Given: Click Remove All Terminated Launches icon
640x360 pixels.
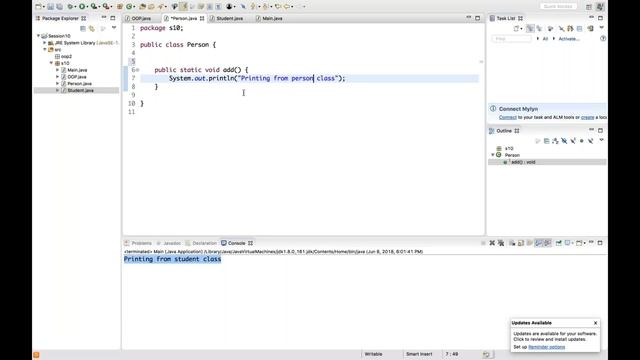Looking at the screenshot, I should (501, 243).
